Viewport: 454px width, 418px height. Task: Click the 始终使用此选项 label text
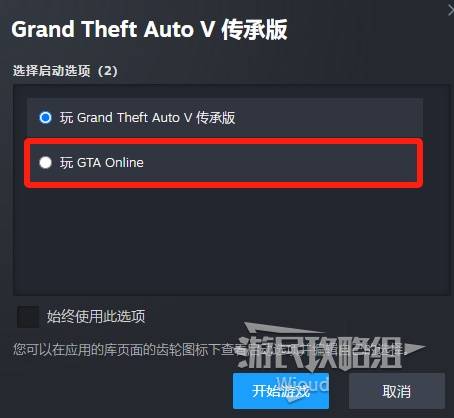96,316
